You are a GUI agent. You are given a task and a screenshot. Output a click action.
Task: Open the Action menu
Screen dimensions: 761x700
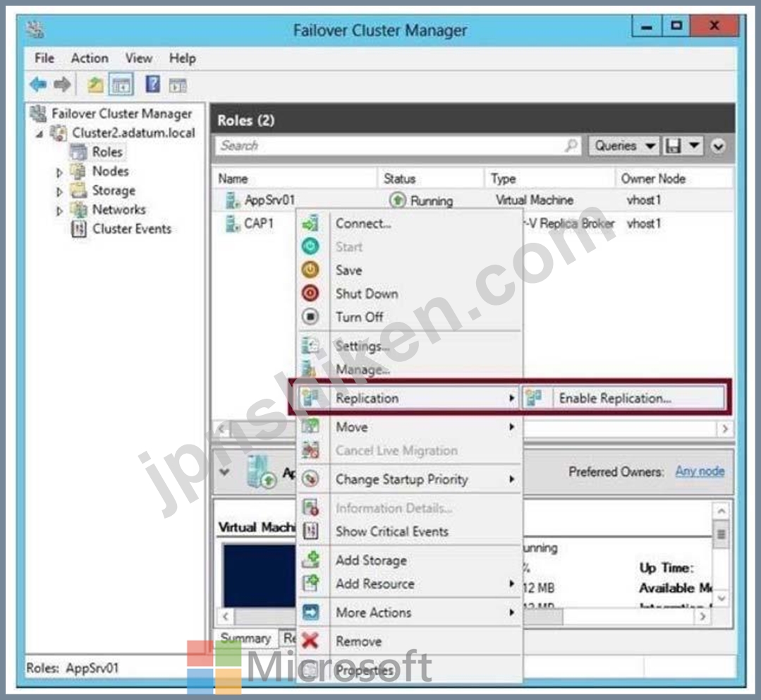[90, 59]
